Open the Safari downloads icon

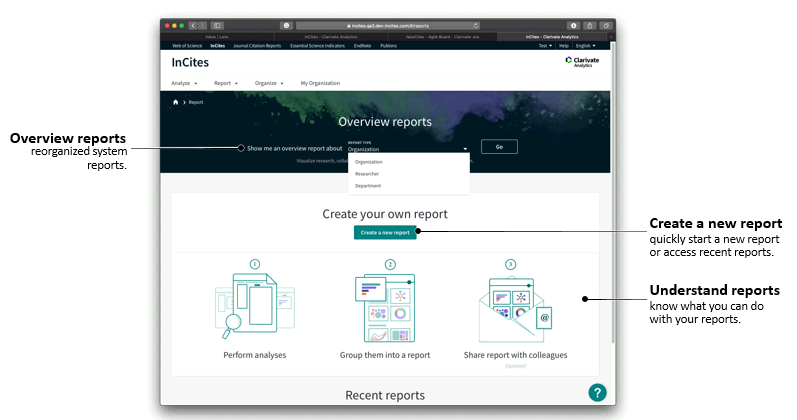573,25
